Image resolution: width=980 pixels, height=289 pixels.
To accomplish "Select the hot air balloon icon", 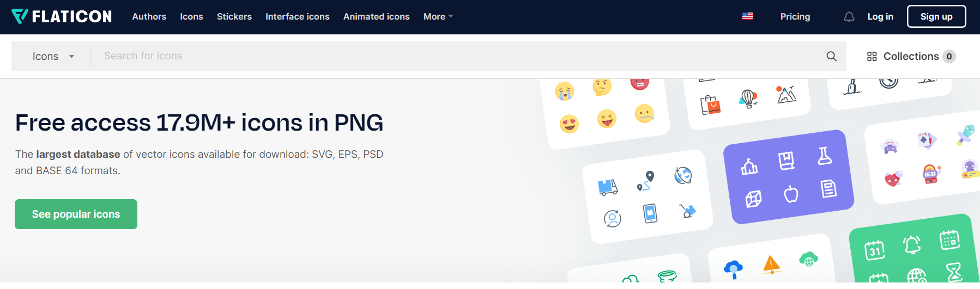I will 748,99.
